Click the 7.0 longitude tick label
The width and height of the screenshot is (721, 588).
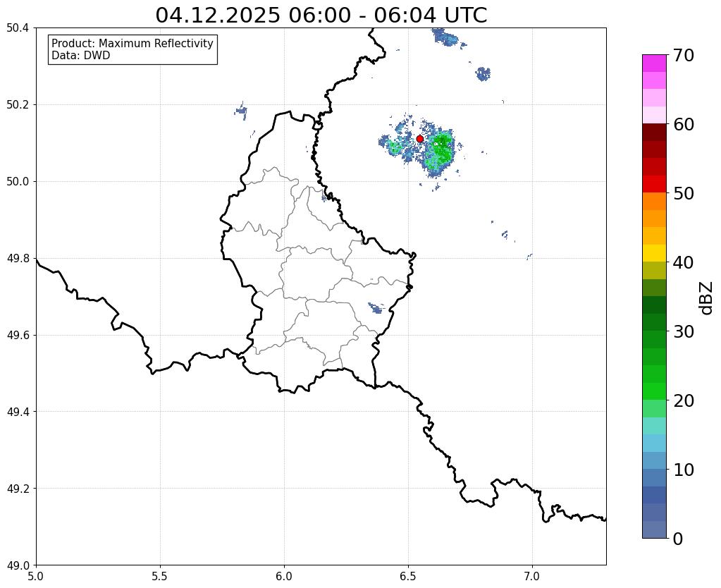coord(532,576)
